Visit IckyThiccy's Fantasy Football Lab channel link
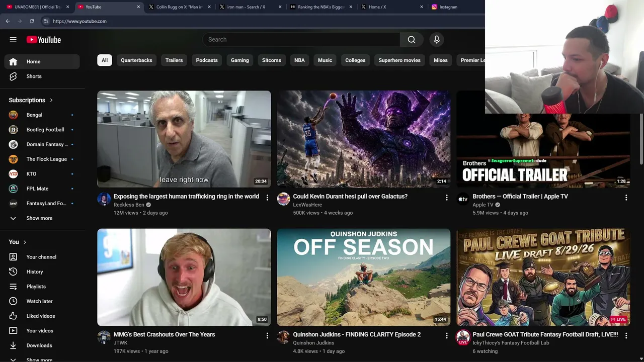 coord(511,343)
